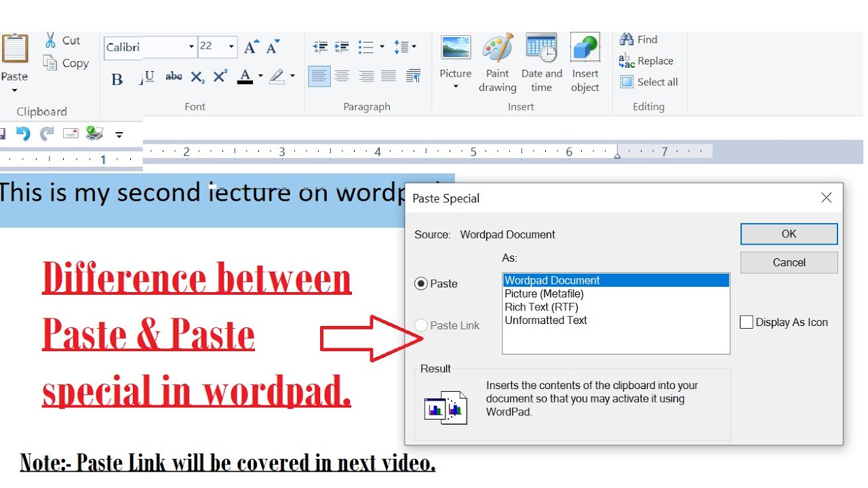Open the Calibri font family dropdown
The image size is (868, 488).
click(191, 47)
